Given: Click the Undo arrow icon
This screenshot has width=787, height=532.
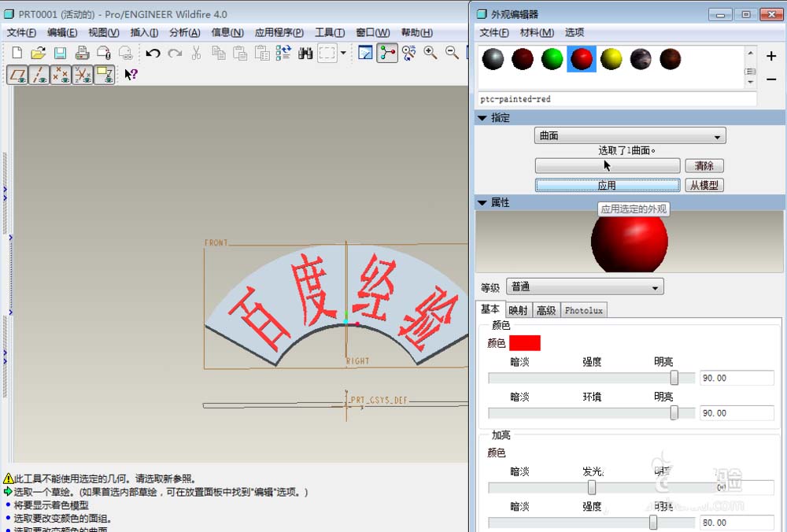Looking at the screenshot, I should click(153, 53).
